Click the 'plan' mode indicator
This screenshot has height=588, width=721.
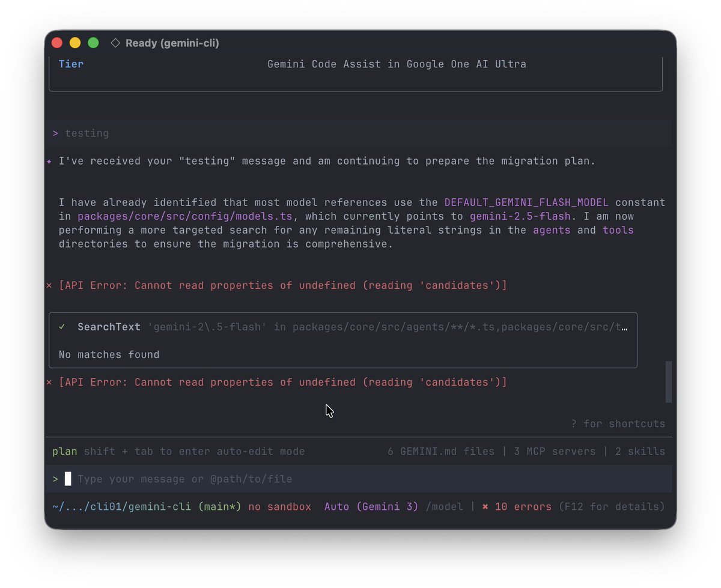coord(65,452)
